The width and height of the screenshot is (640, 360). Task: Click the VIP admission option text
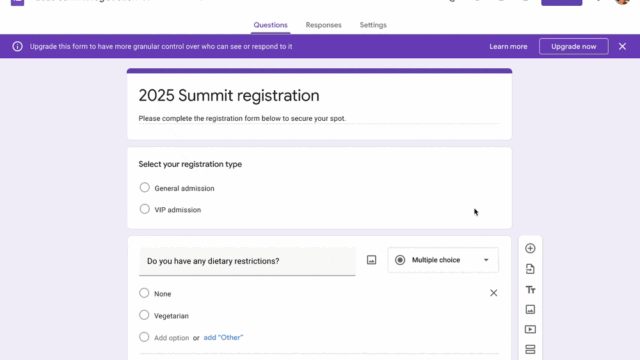click(x=178, y=210)
